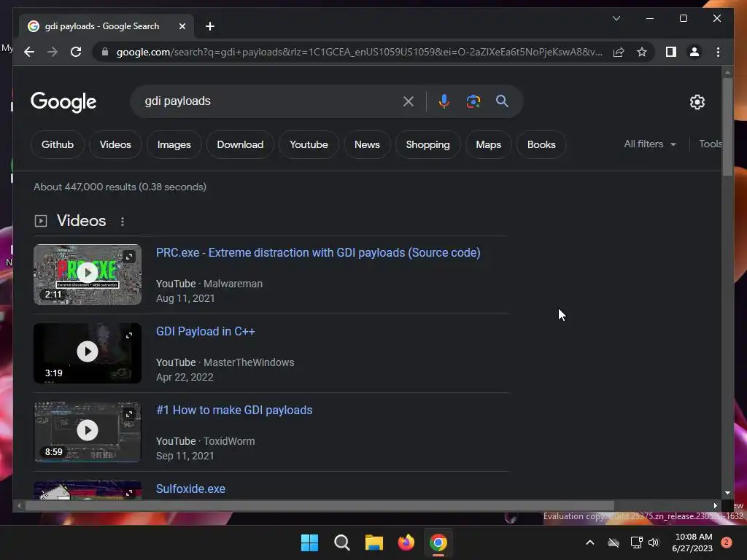Open a new browser tab
The height and width of the screenshot is (560, 747).
[210, 26]
